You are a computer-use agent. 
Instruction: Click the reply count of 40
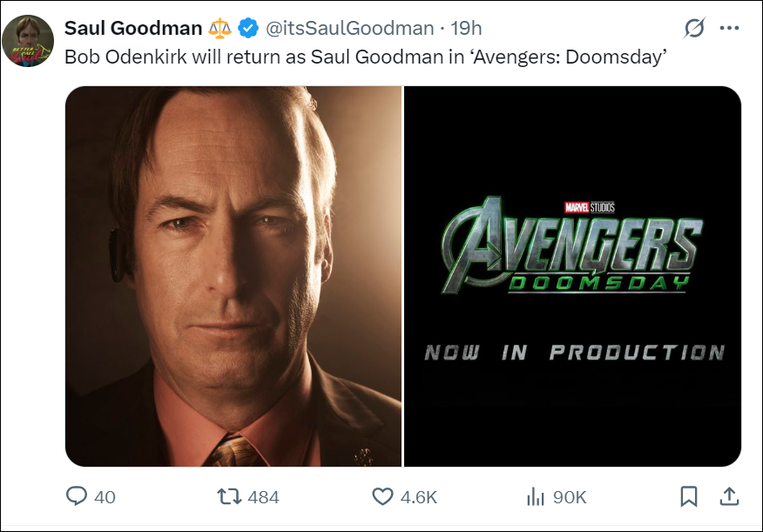click(105, 497)
